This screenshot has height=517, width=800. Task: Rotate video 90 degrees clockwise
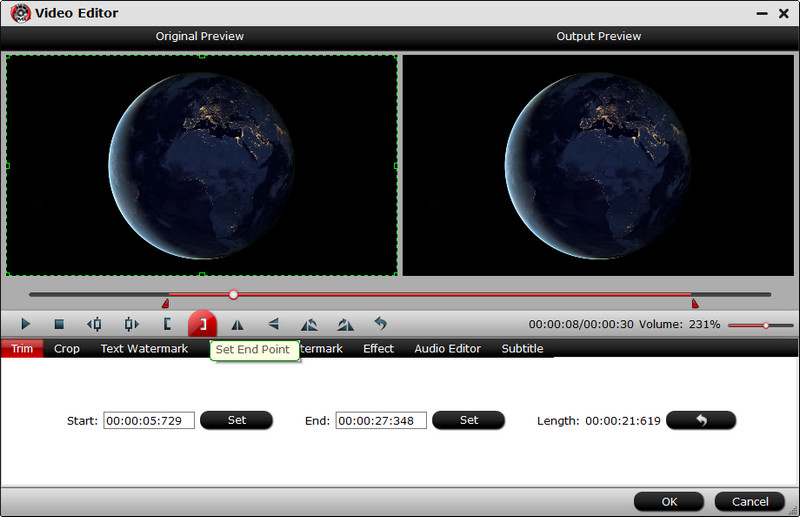[345, 324]
